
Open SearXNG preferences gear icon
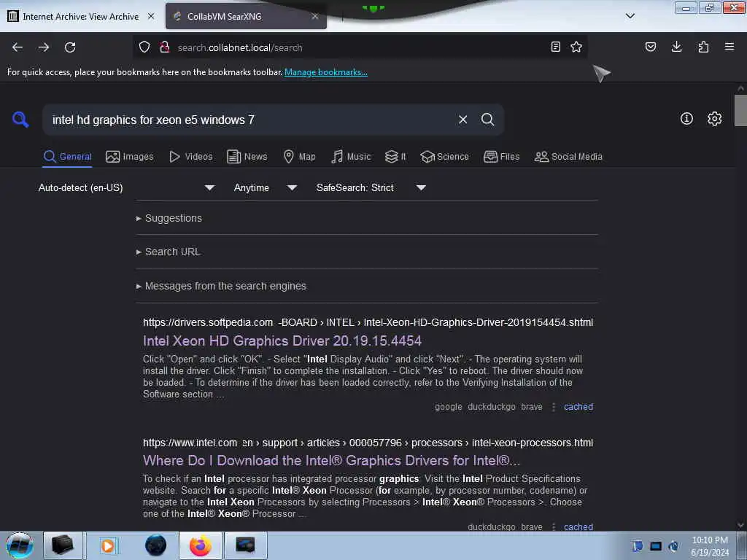tap(715, 119)
